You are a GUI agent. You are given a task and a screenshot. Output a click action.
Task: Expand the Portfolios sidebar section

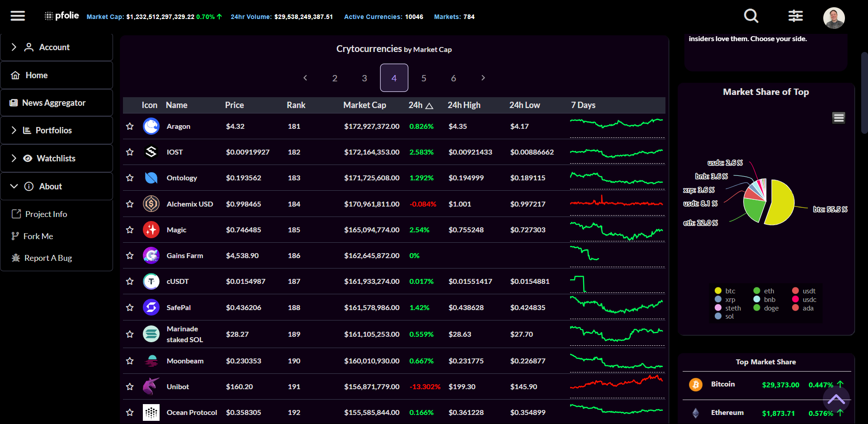(14, 130)
